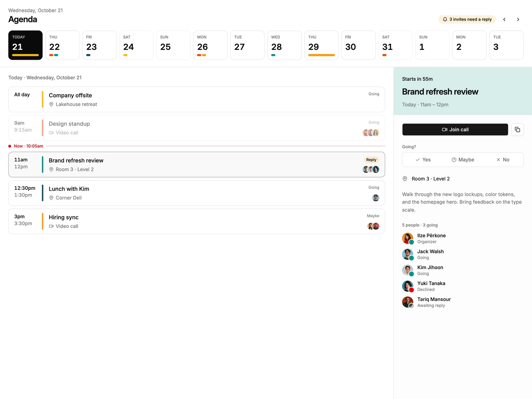Click attendee avatars on Brand refresh review row
This screenshot has width=532, height=399.
[x=371, y=169]
